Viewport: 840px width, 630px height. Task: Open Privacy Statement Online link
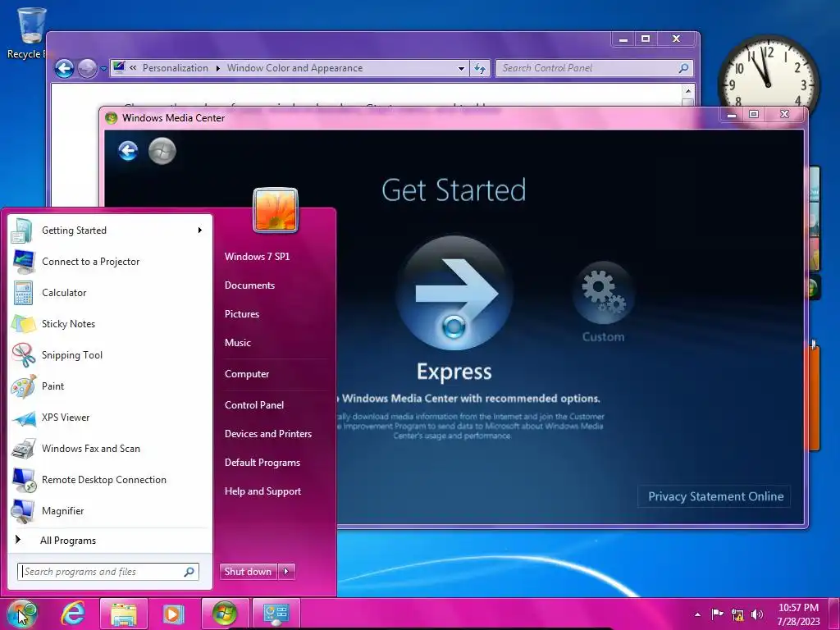pyautogui.click(x=714, y=496)
